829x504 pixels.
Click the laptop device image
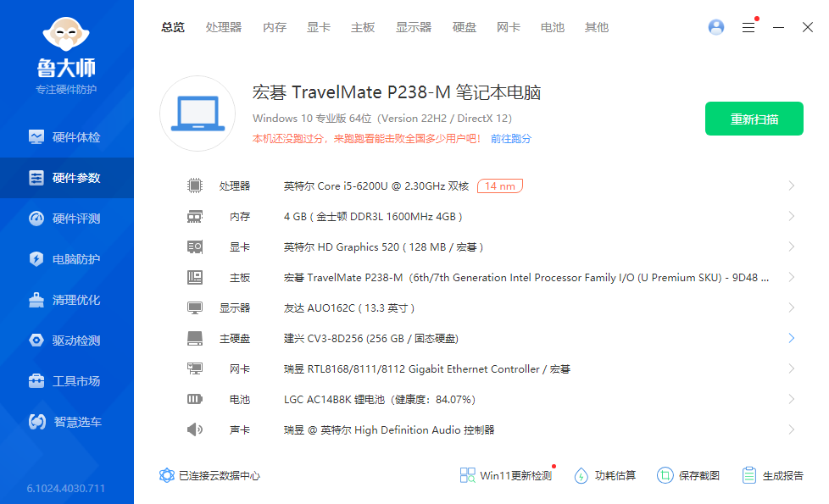(x=198, y=114)
